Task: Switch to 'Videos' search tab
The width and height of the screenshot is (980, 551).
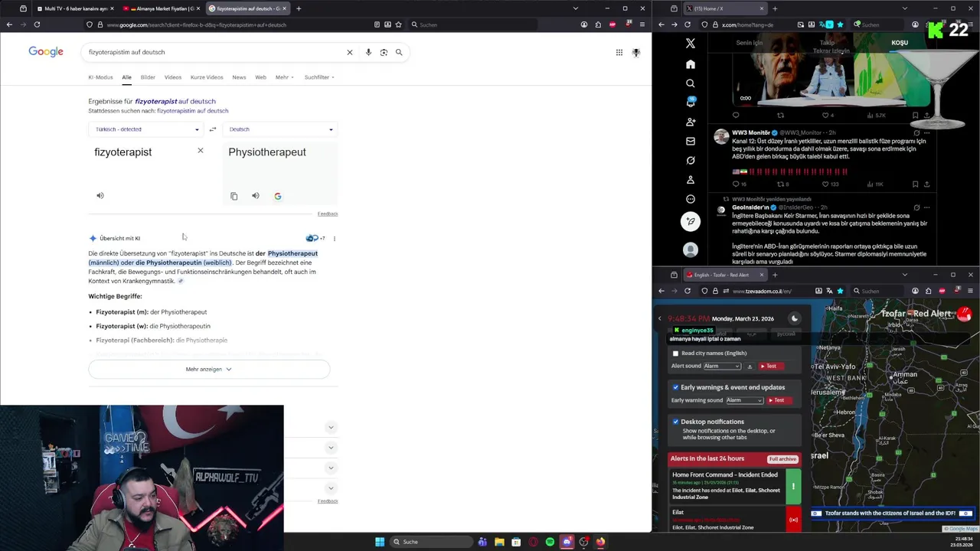Action: tap(173, 77)
